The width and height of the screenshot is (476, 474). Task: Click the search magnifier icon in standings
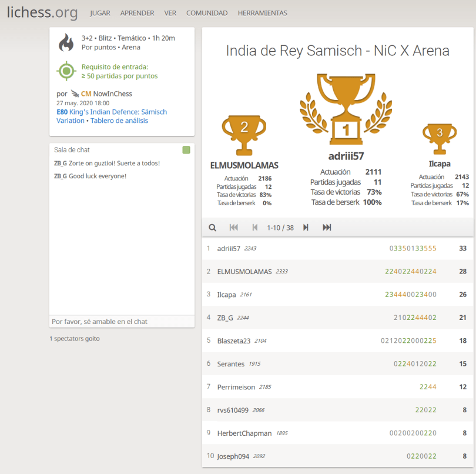coord(213,228)
